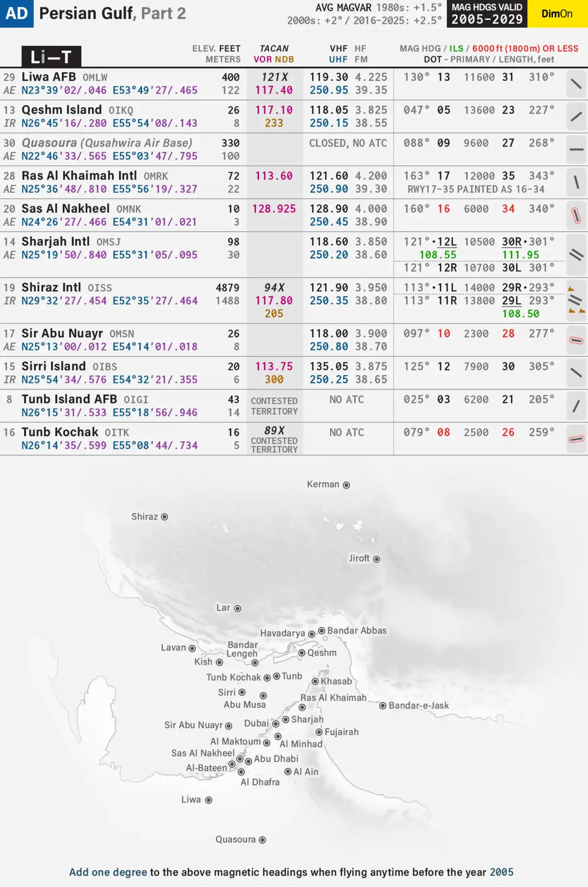Open Ras Al Khaimah runway icon
The image size is (588, 887).
pos(576,182)
